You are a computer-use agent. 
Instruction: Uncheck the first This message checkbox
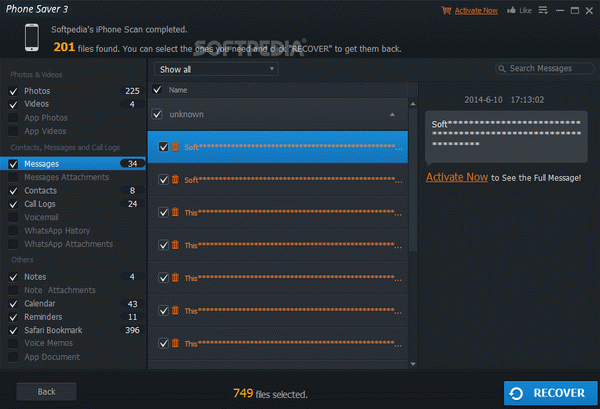coord(163,212)
